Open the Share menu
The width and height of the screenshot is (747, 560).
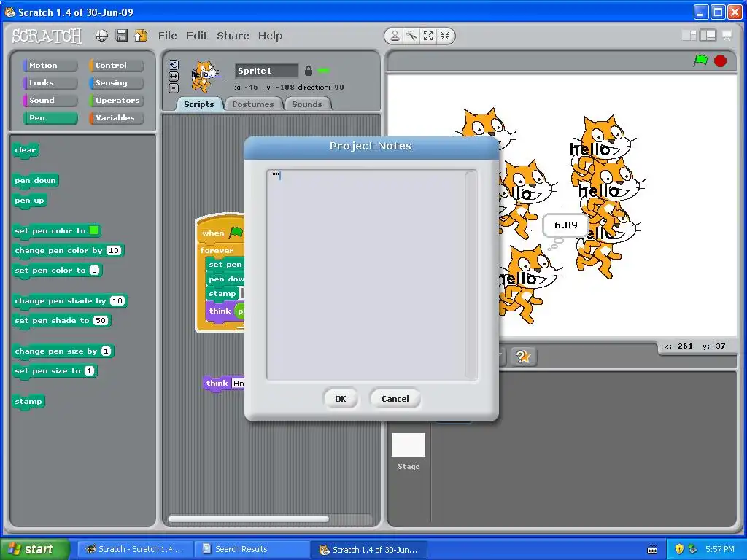point(233,36)
